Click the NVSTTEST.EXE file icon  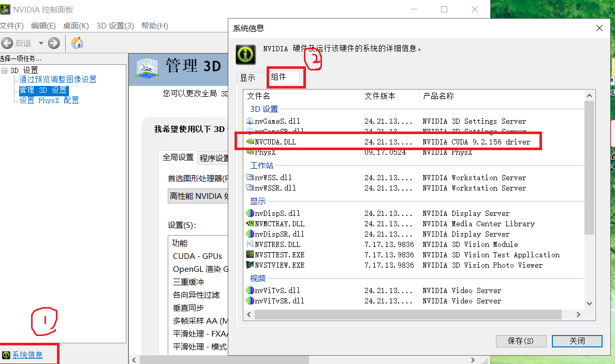tap(250, 255)
